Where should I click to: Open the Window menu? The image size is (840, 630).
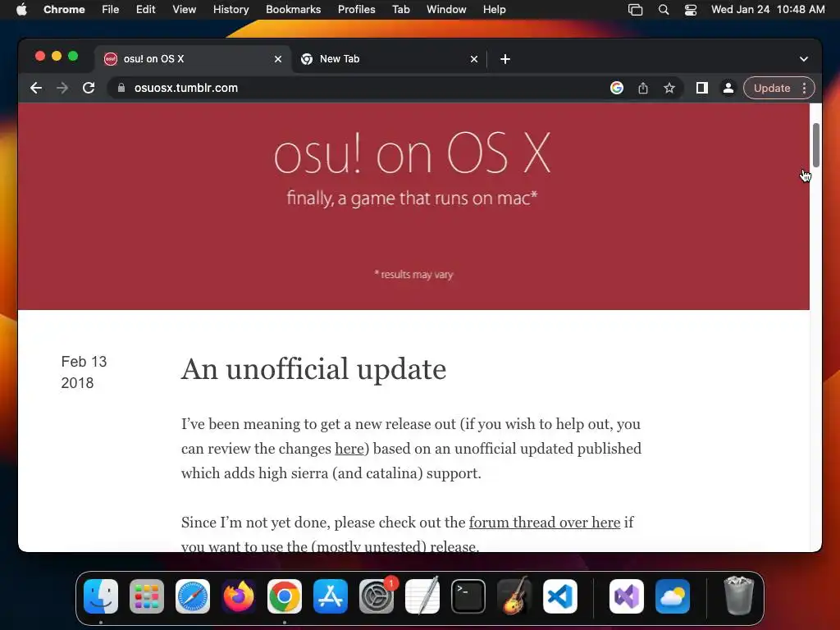[446, 10]
